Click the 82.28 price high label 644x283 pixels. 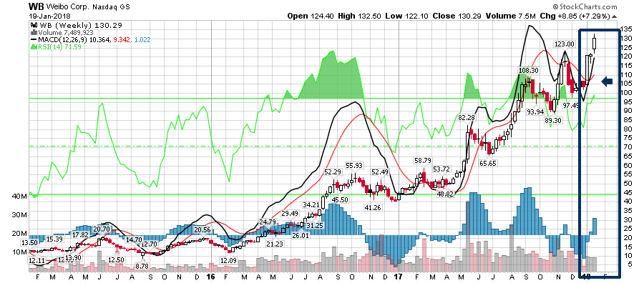(466, 118)
